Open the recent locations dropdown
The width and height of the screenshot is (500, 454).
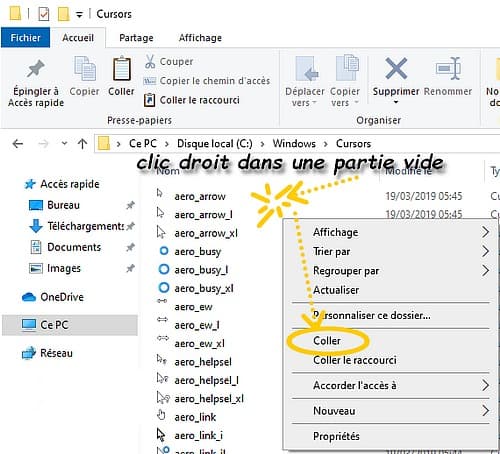64,144
